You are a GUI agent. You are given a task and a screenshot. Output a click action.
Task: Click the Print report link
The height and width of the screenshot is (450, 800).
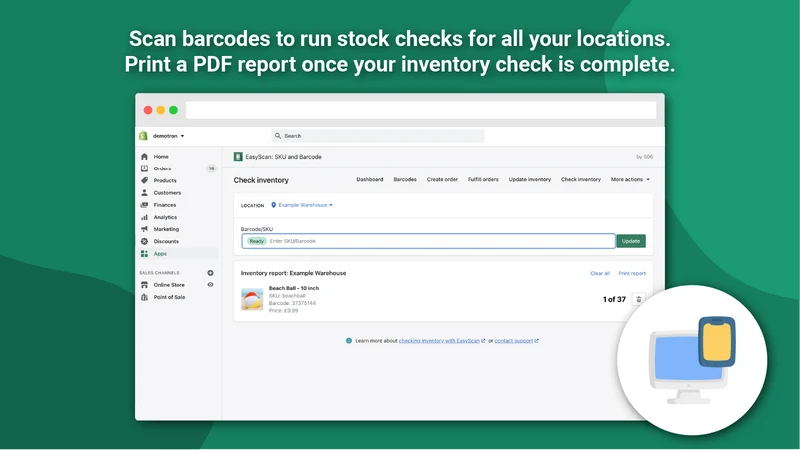(632, 273)
